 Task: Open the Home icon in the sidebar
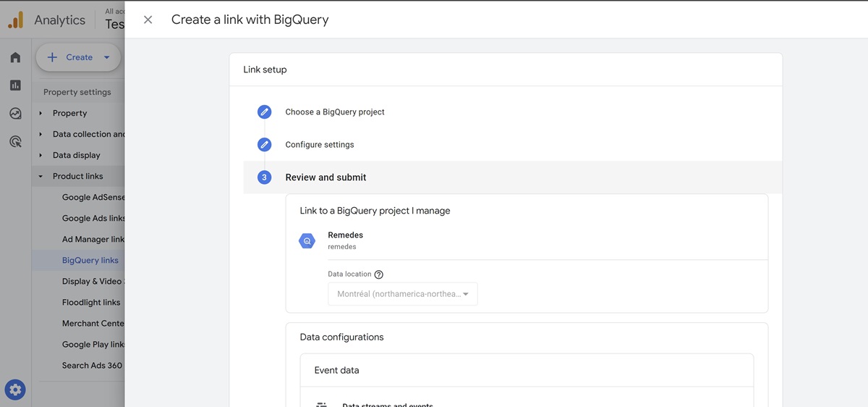coord(15,57)
